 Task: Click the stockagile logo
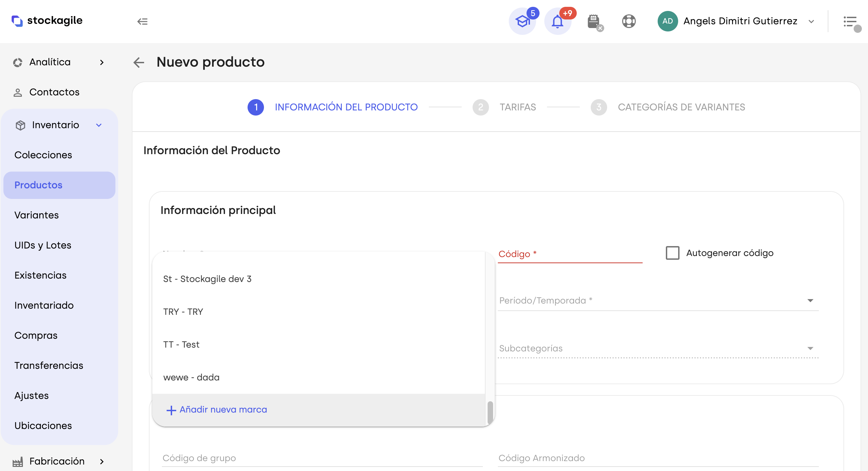pyautogui.click(x=47, y=21)
